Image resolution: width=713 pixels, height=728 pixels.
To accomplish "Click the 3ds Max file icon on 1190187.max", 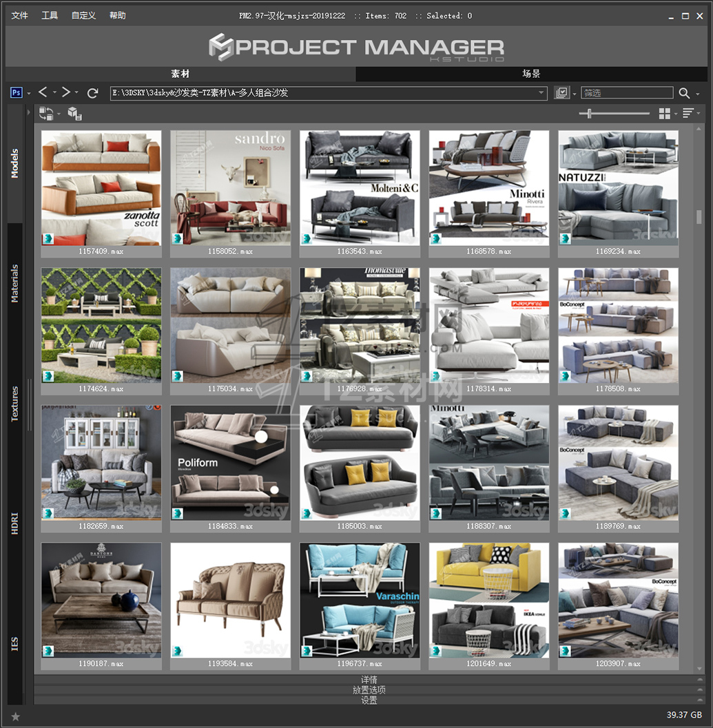I will tap(48, 651).
